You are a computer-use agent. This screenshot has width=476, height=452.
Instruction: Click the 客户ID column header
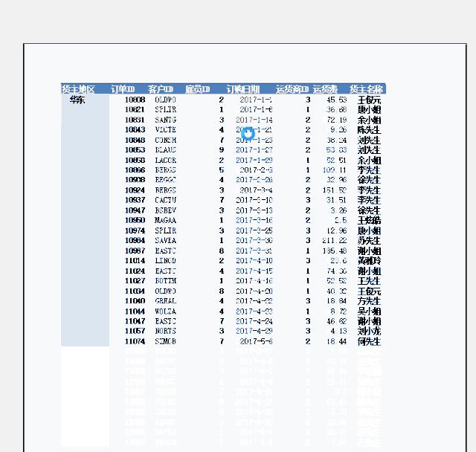point(161,89)
